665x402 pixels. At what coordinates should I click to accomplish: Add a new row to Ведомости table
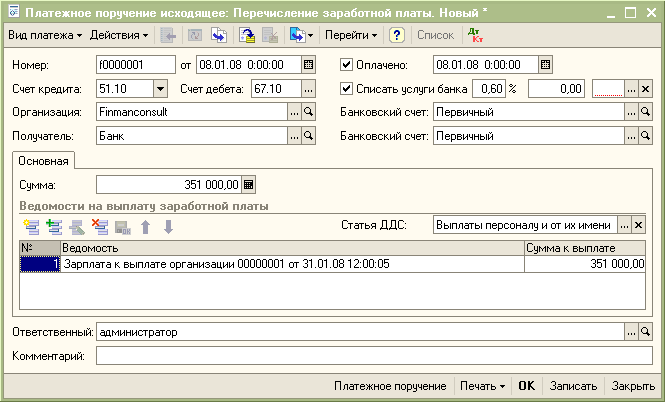coord(31,227)
